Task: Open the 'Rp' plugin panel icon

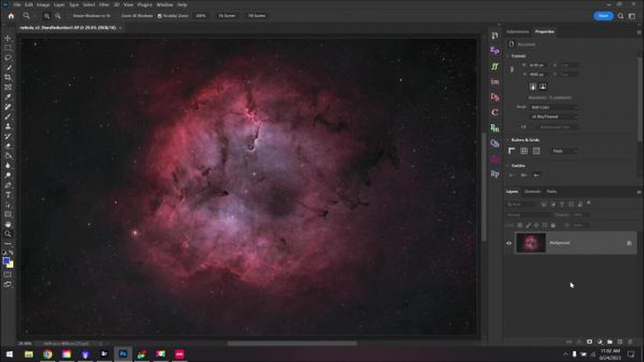Action: [x=495, y=174]
